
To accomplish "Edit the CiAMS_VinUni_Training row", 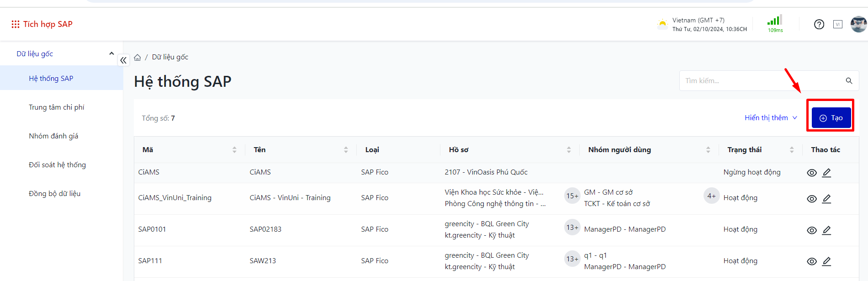I will pos(826,199).
